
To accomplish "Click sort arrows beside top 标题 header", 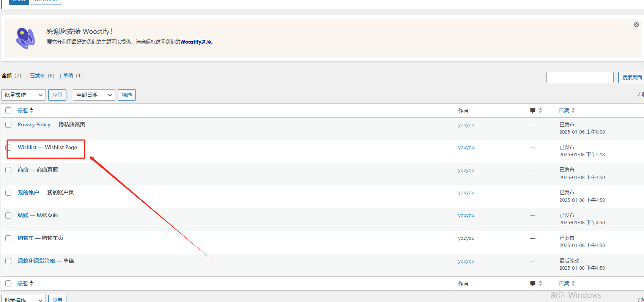I will tap(31, 110).
